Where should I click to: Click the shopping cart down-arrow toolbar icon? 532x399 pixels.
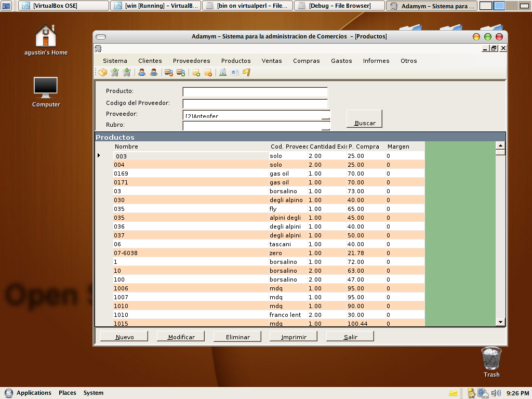point(127,72)
